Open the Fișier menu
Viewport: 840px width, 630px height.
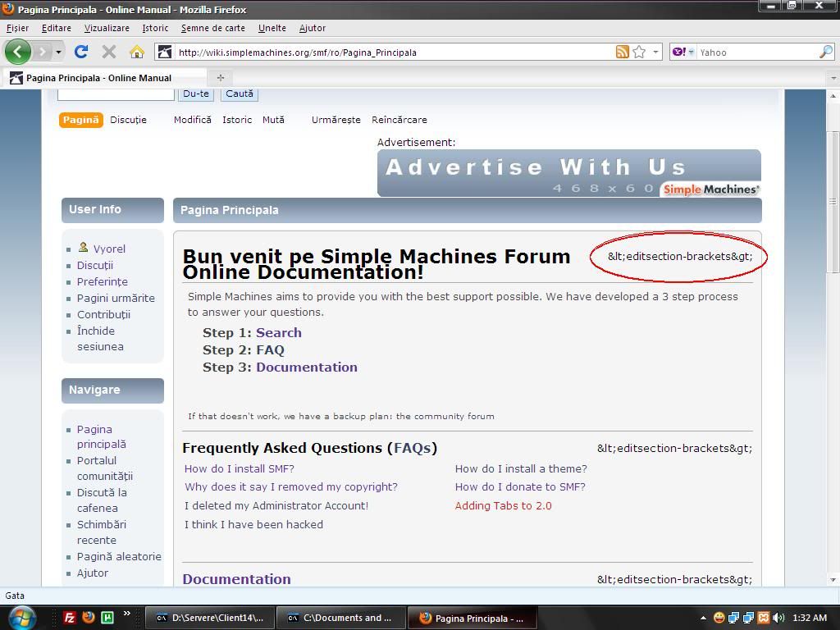click(18, 28)
